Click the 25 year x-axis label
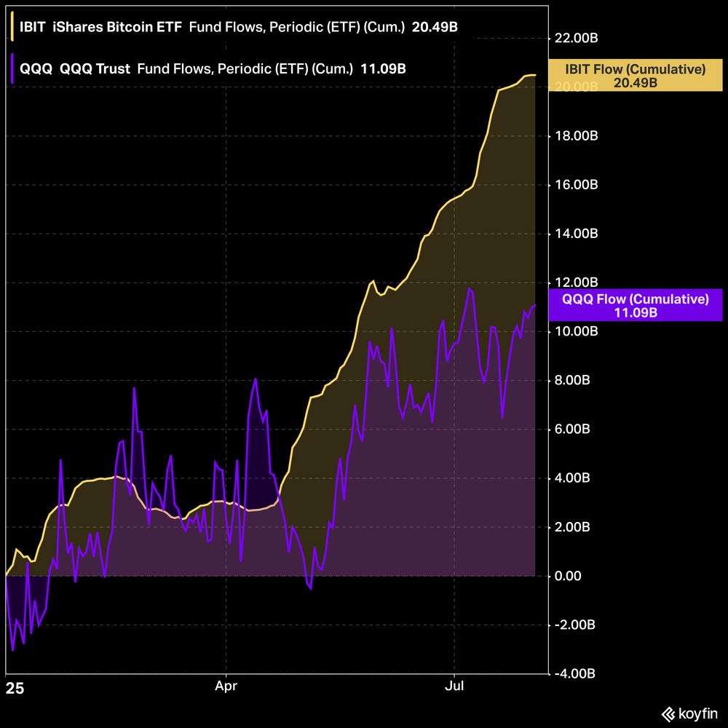 click(x=15, y=688)
